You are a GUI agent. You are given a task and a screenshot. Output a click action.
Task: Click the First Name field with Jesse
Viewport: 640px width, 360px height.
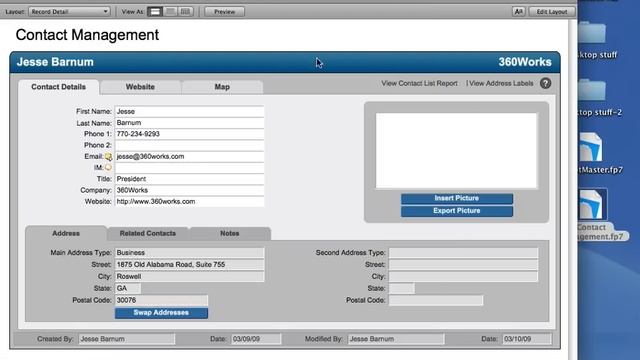pos(189,111)
